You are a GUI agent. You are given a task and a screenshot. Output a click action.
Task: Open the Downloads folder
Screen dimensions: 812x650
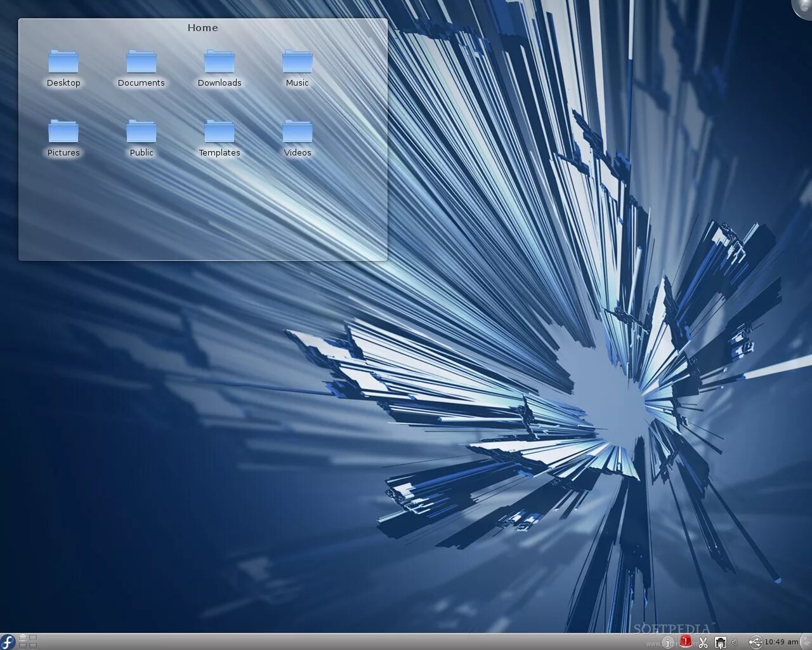(219, 69)
